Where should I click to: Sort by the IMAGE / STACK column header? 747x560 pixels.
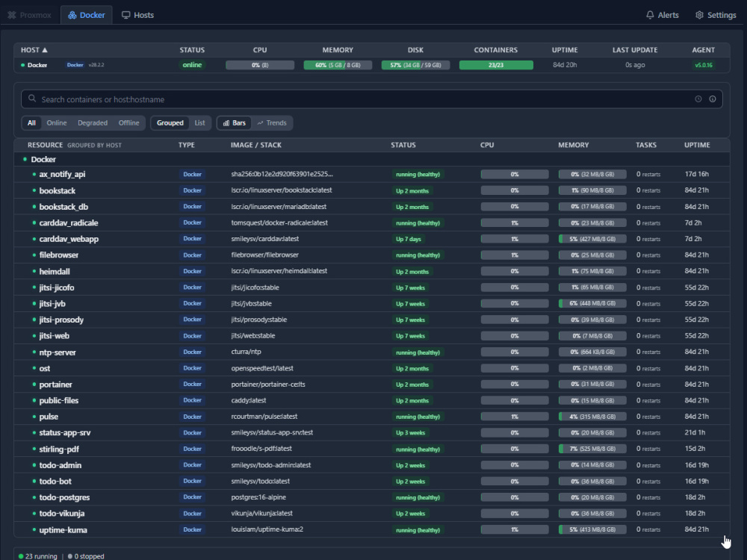[x=255, y=145]
